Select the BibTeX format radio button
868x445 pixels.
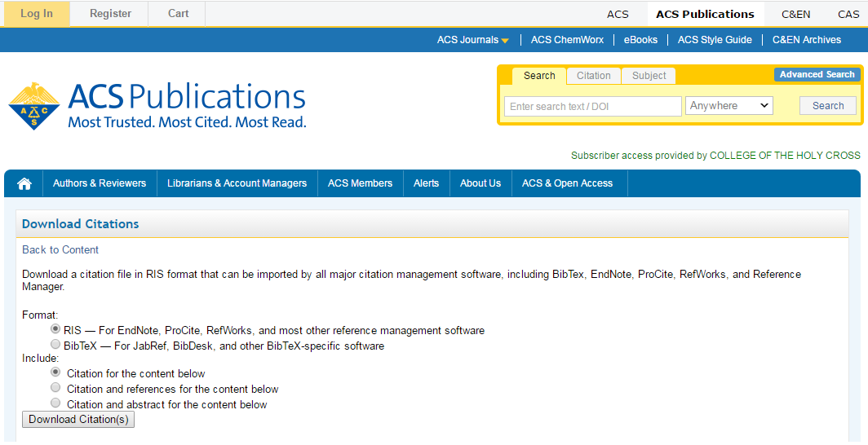[x=55, y=345]
